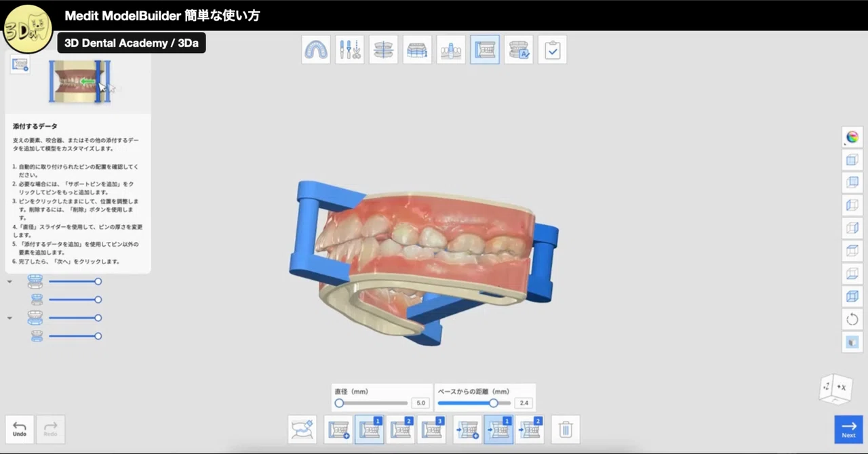The width and height of the screenshot is (868, 454).
Task: Adjust the ベースからの距離 distance slider
Action: click(474, 403)
